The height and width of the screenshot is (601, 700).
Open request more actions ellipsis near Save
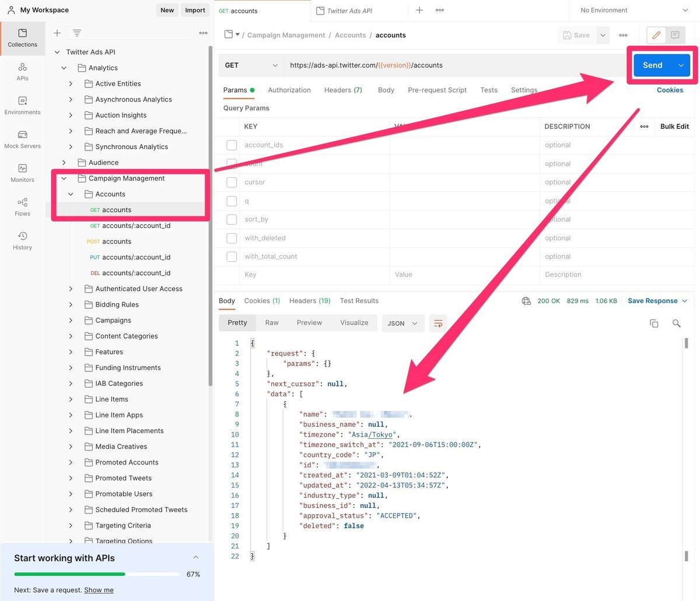click(623, 35)
